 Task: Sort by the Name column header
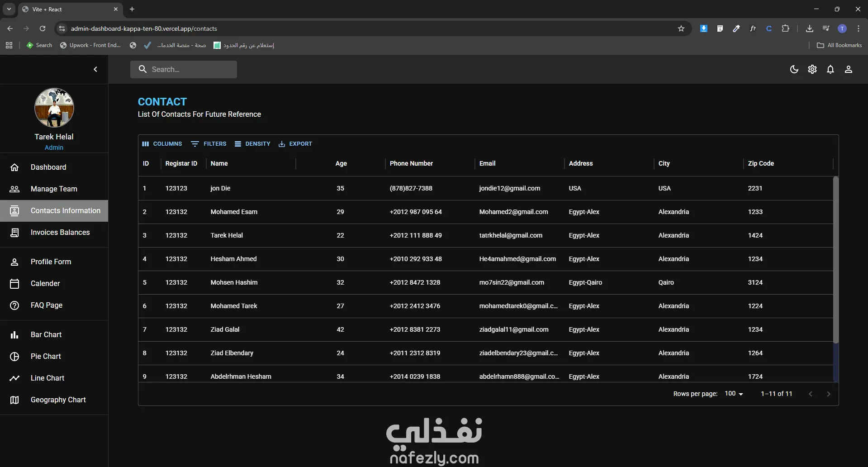pyautogui.click(x=219, y=163)
